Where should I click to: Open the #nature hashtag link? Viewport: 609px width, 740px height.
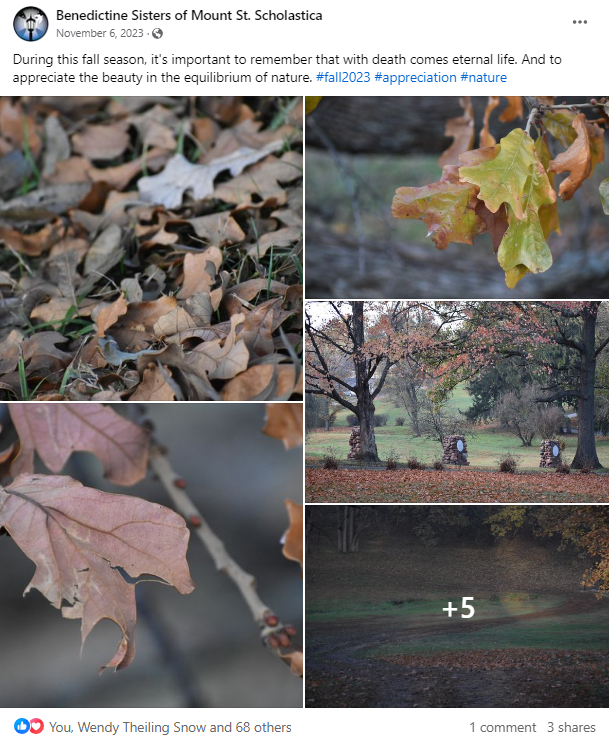483,77
